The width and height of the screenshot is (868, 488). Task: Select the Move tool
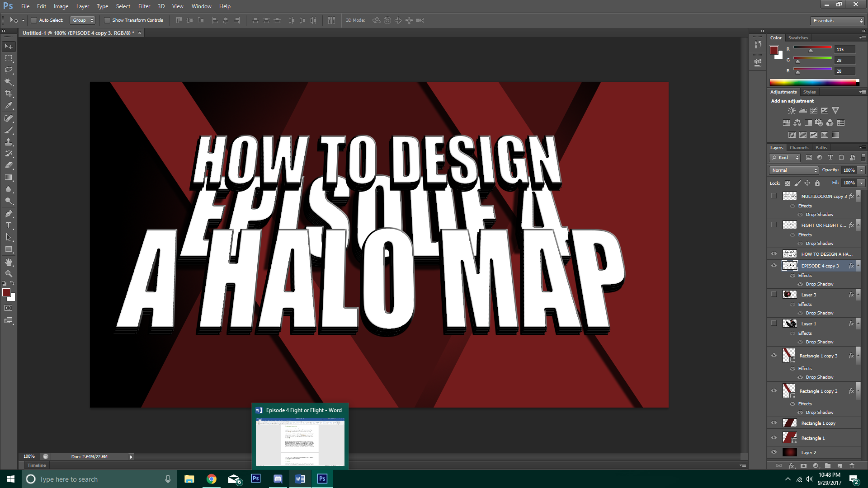tap(9, 47)
